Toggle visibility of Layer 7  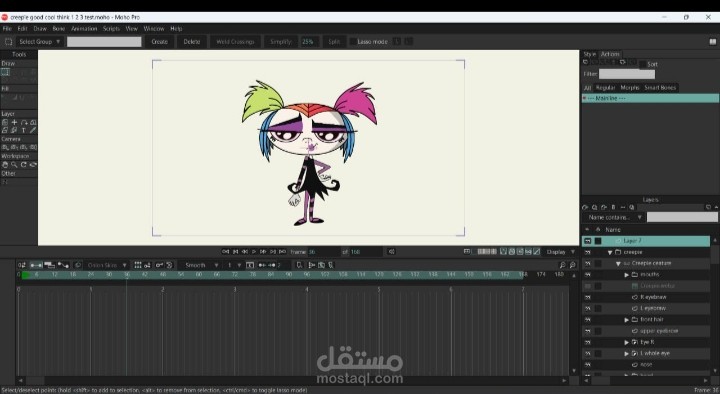(x=587, y=241)
